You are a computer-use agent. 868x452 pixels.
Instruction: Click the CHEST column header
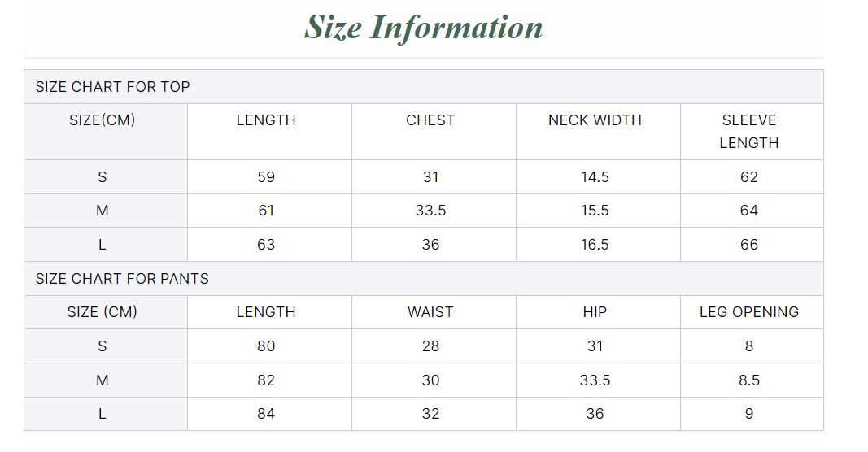430,120
